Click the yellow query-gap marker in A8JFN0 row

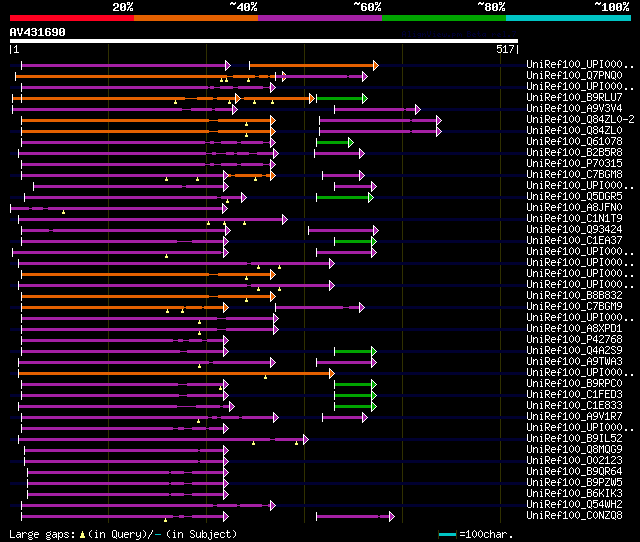coord(63,212)
